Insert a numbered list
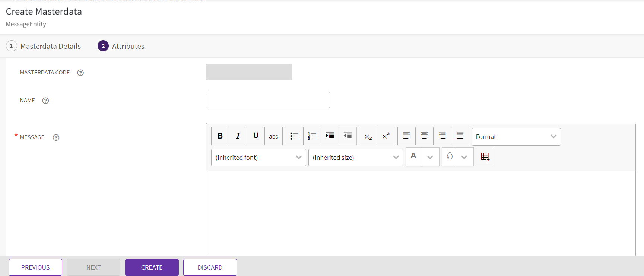 [x=312, y=136]
